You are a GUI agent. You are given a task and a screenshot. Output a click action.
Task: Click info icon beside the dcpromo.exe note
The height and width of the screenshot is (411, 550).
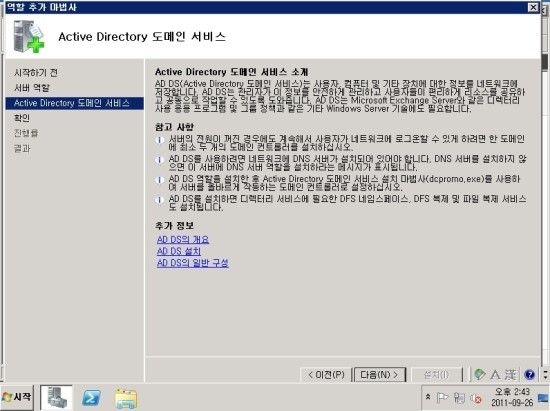coord(160,180)
